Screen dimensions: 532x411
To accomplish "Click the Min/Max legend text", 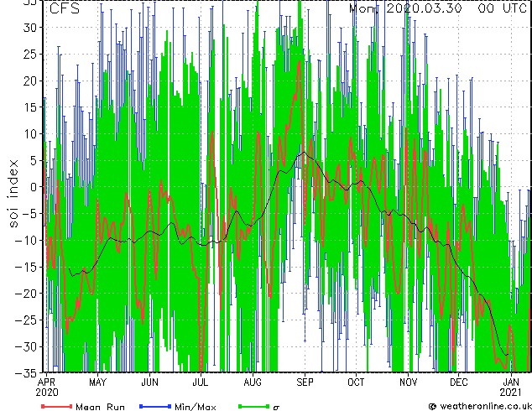I will pyautogui.click(x=195, y=407).
